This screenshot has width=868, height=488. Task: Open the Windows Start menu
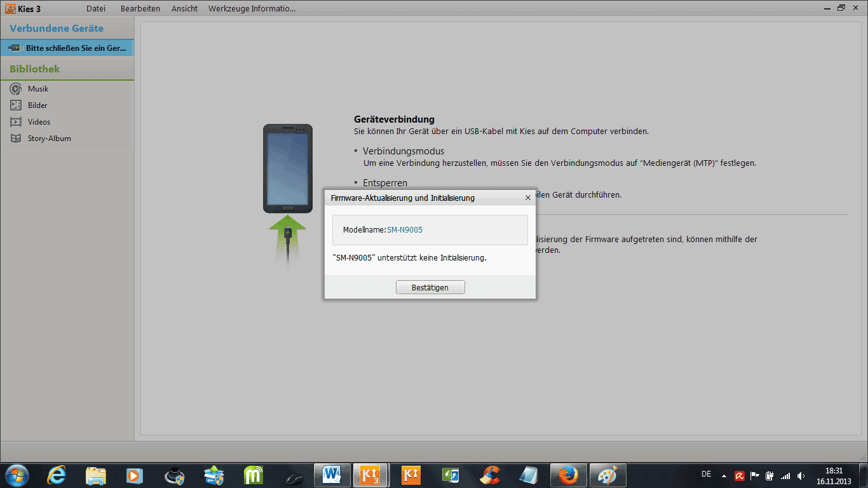coord(17,475)
